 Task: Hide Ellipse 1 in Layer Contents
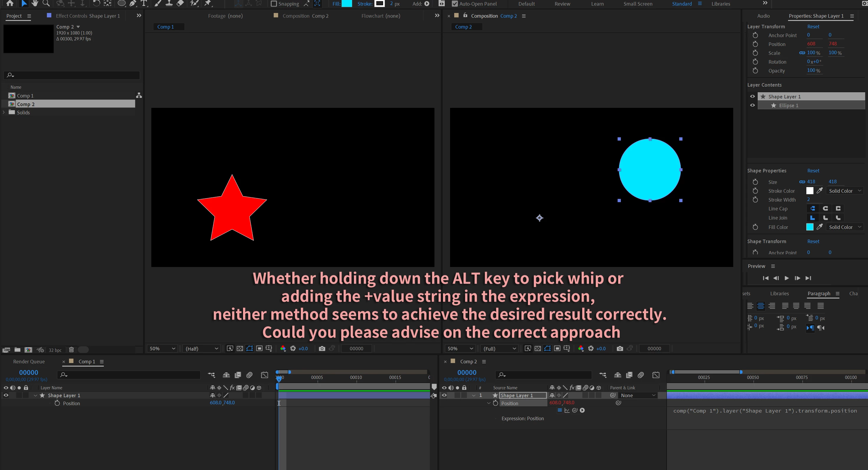coord(752,105)
